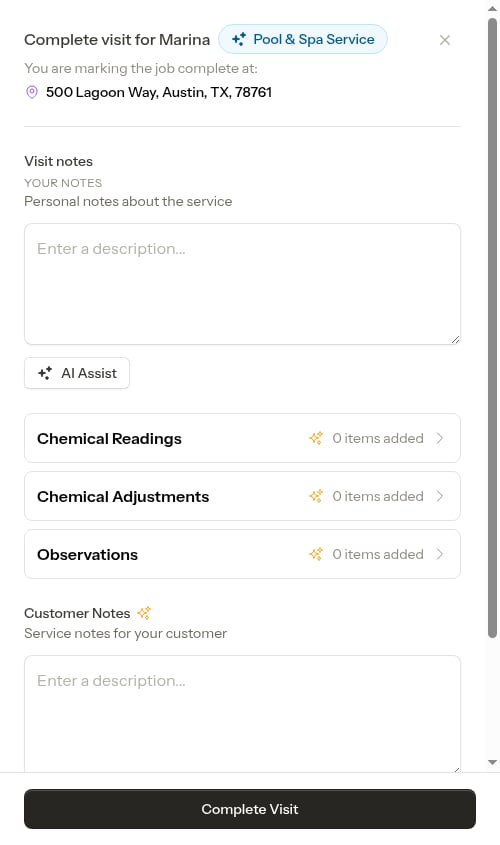This screenshot has height=845, width=500.
Task: Click the sparkle icon in Chemical Adjustments row
Action: click(316, 496)
